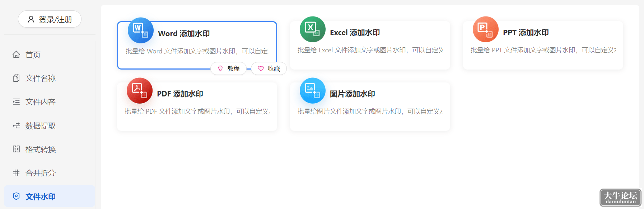Click the indent-lines icon beside 文件内容

(x=16, y=102)
